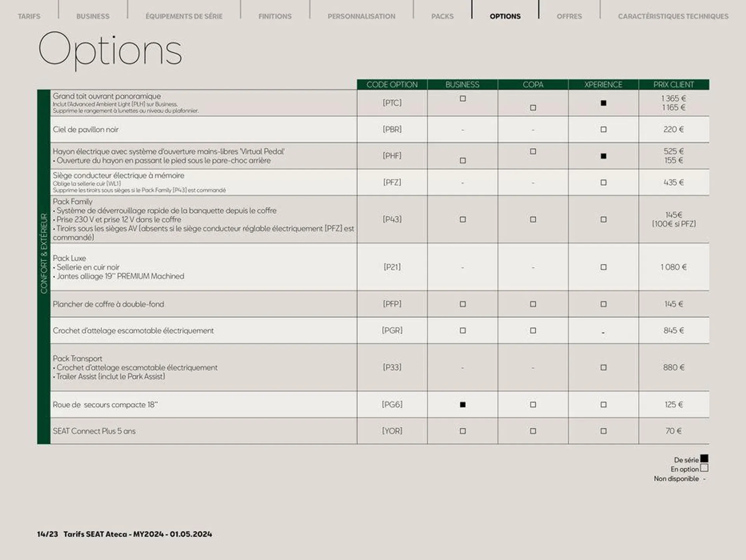The height and width of the screenshot is (560, 746).
Task: Click the BUSINESS column header in table
Action: 463,85
